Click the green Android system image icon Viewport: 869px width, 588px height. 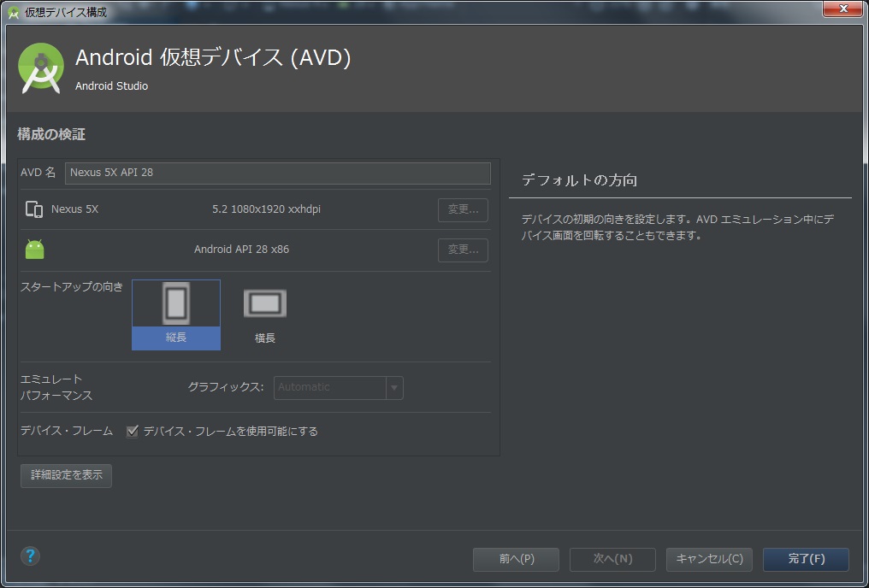click(34, 250)
